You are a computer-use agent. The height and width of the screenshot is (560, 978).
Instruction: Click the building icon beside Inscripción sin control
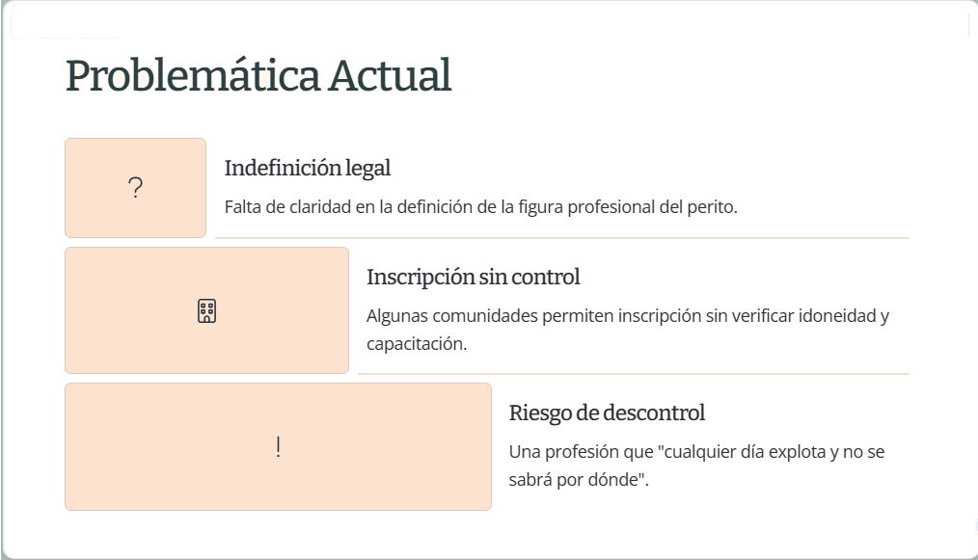206,311
